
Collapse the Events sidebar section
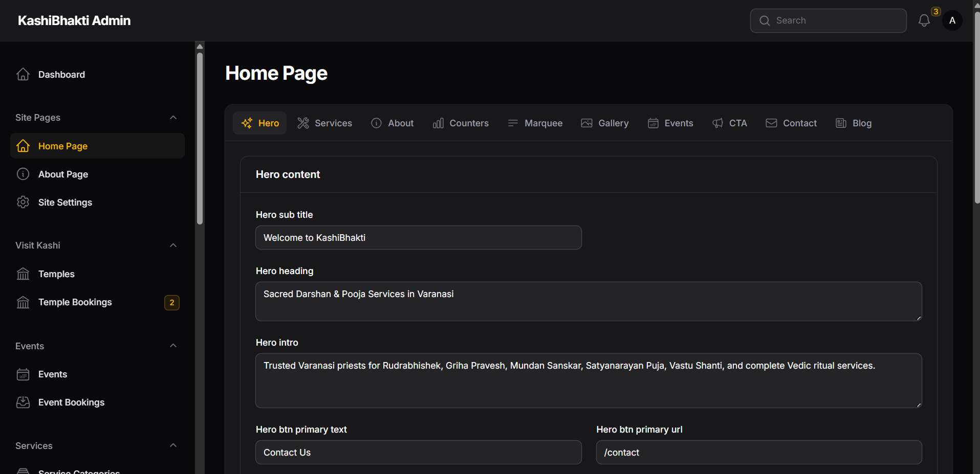(173, 346)
